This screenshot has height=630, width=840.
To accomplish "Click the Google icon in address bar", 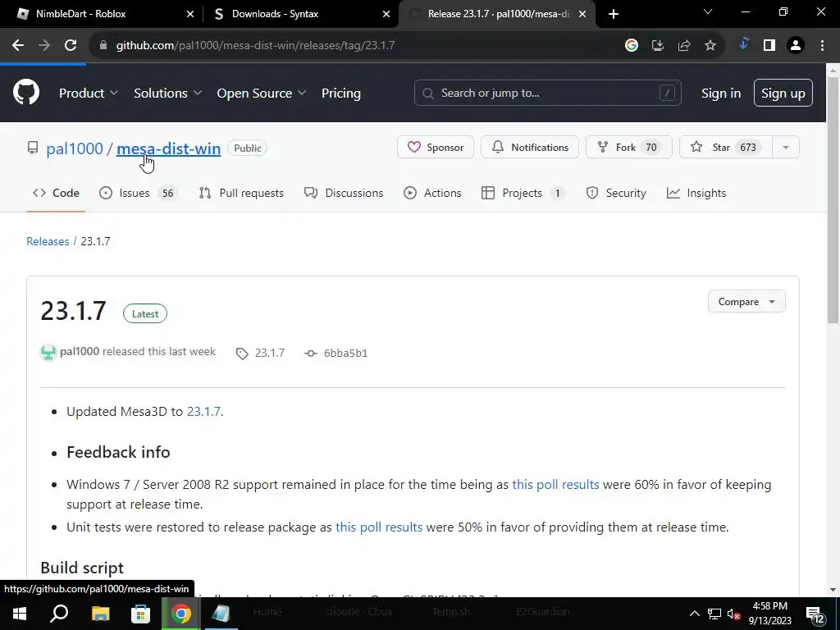I will (632, 46).
